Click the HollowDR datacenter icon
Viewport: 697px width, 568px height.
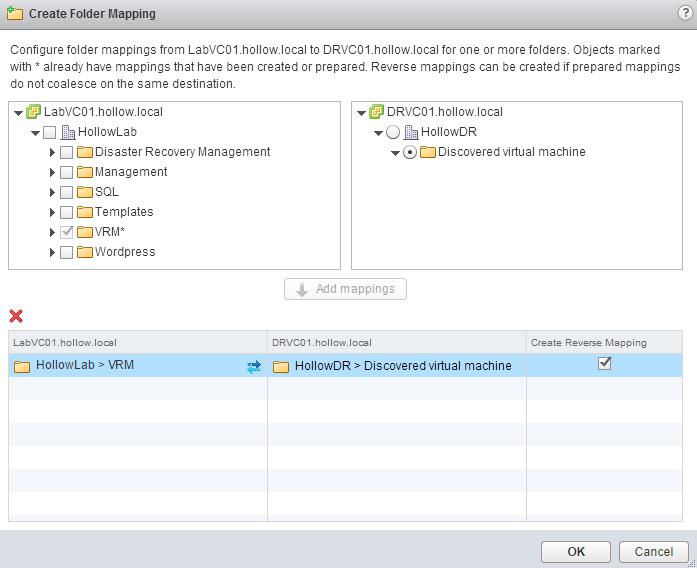coord(410,132)
